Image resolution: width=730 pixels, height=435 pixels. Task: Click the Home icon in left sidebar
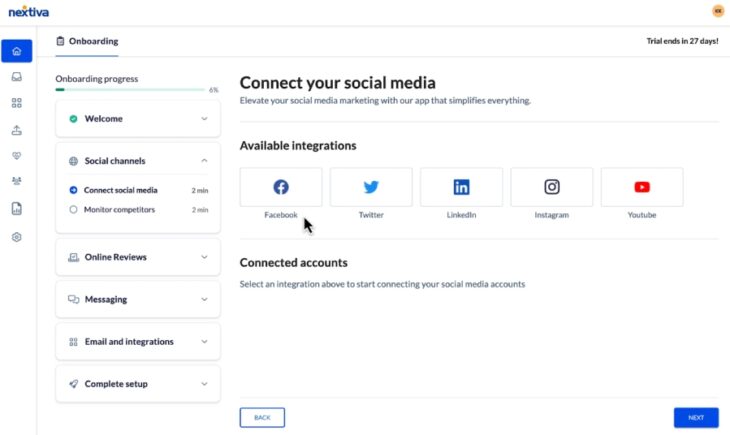point(16,51)
